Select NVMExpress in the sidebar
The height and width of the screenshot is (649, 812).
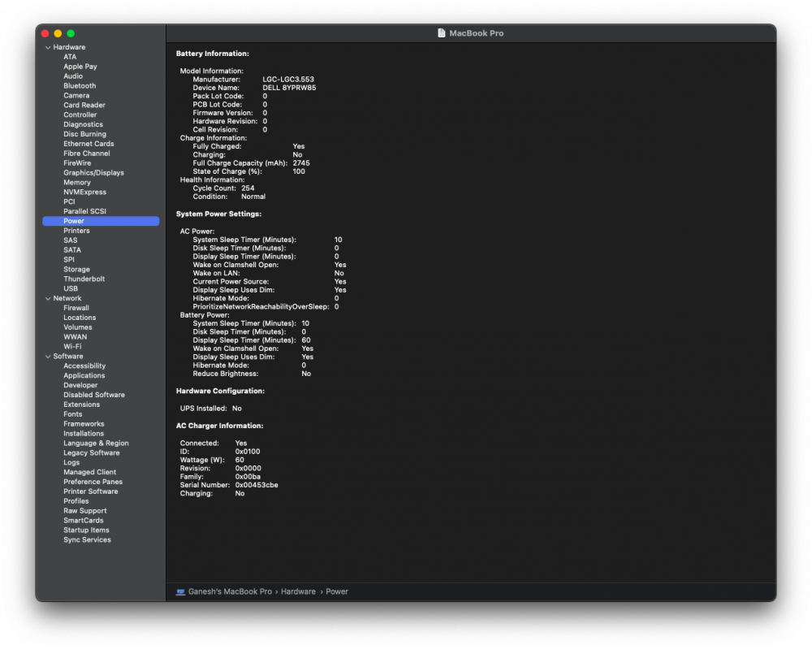[85, 193]
